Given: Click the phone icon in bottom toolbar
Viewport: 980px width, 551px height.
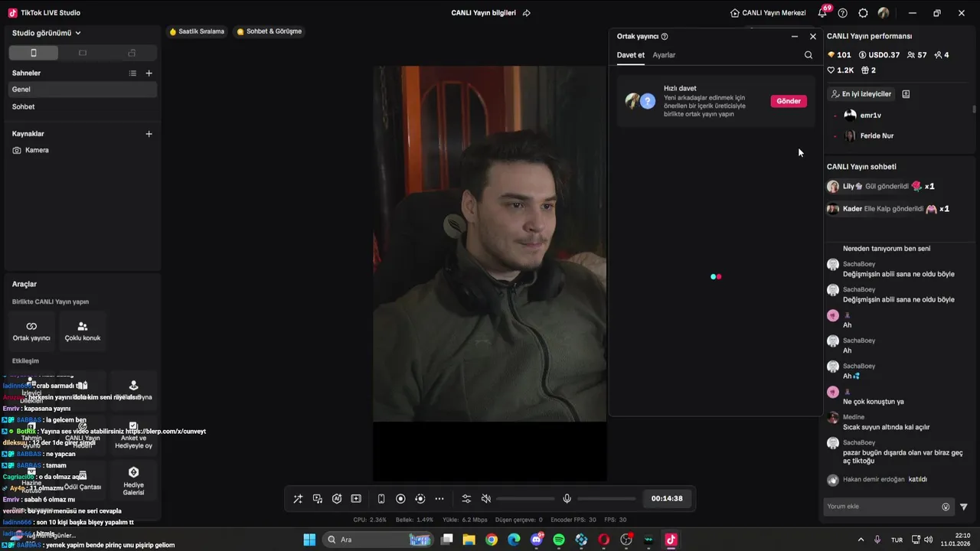Looking at the screenshot, I should point(381,499).
